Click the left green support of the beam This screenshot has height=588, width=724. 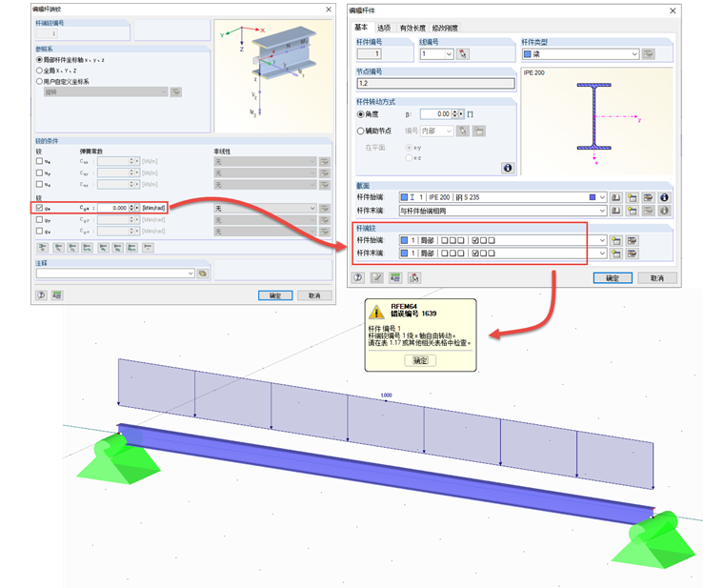tap(118, 458)
